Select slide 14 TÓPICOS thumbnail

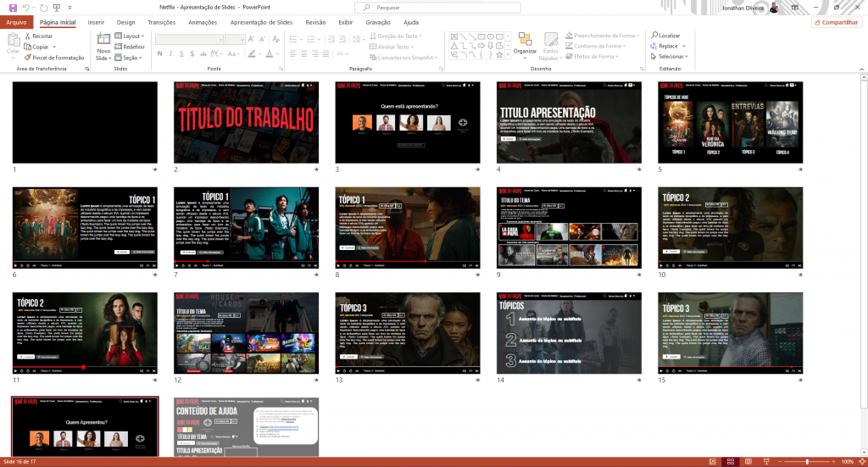point(569,333)
